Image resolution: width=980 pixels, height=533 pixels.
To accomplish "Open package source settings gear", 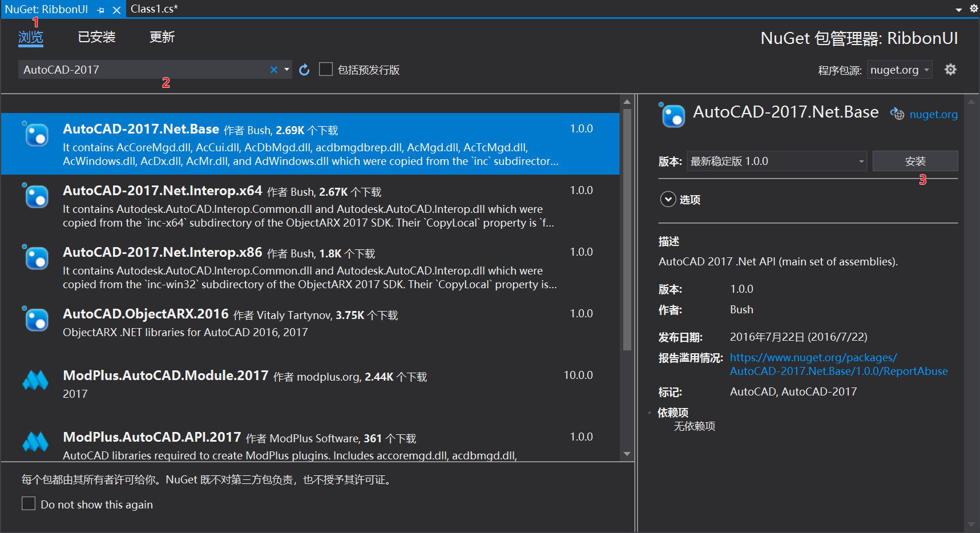I will 950,70.
